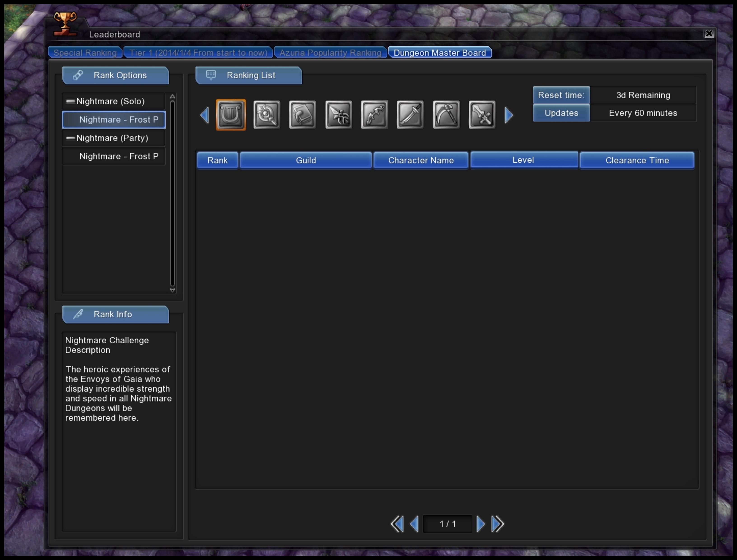Click the Rank Options panel header
Screen dimensions: 737x560
click(115, 75)
